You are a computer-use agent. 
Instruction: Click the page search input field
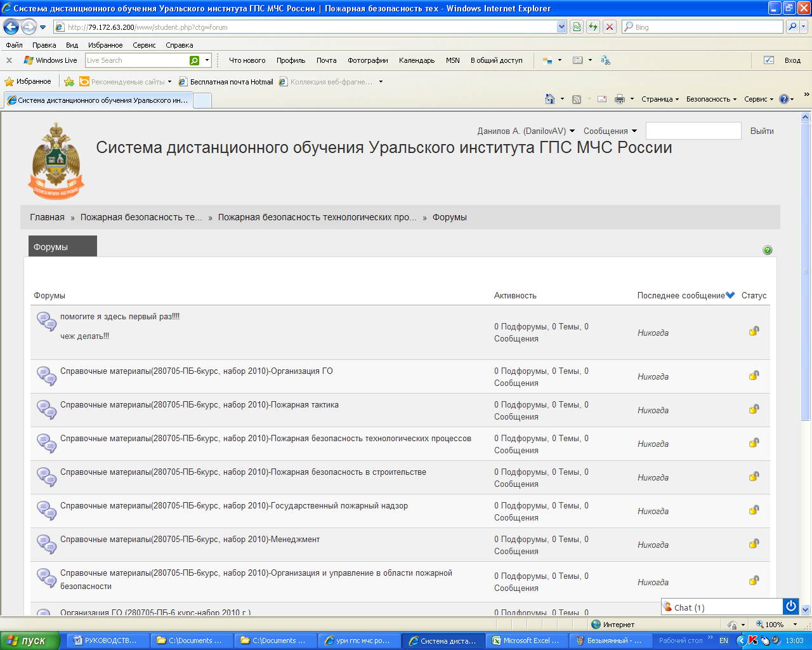pos(693,131)
